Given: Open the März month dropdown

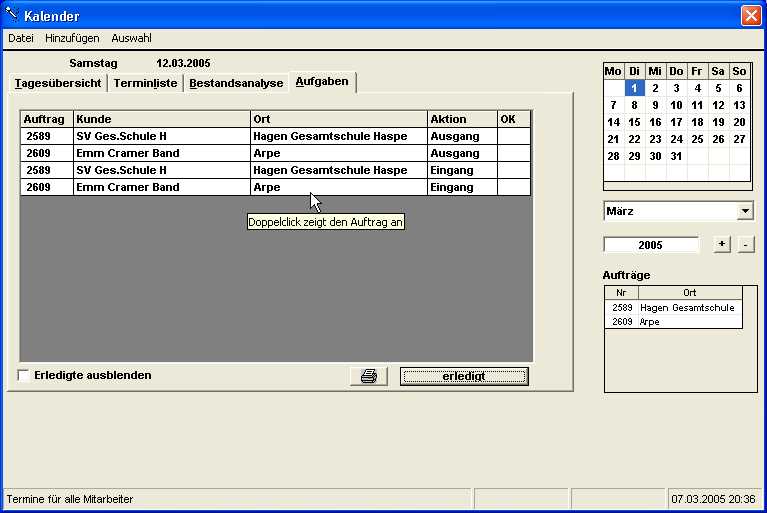Looking at the screenshot, I should pos(744,211).
